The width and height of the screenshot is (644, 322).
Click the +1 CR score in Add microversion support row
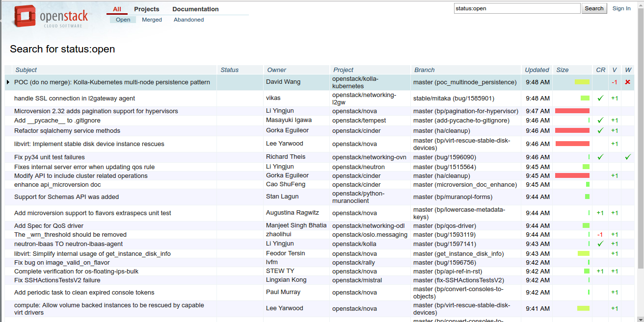click(x=600, y=213)
